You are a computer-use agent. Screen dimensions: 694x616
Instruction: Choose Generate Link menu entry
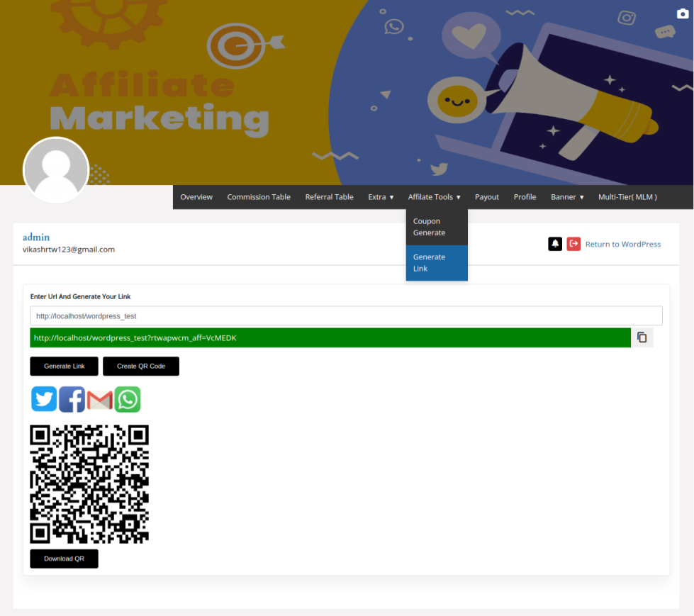tap(437, 263)
